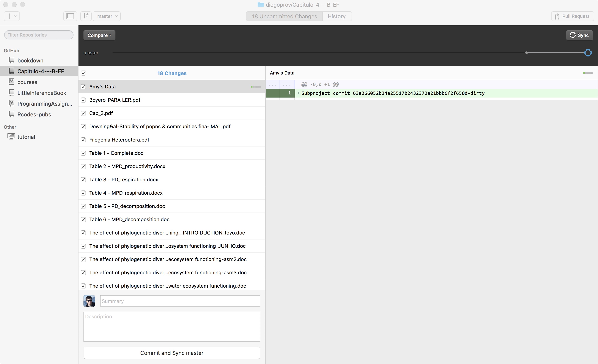
Task: Click the create branch icon
Action: (x=86, y=16)
